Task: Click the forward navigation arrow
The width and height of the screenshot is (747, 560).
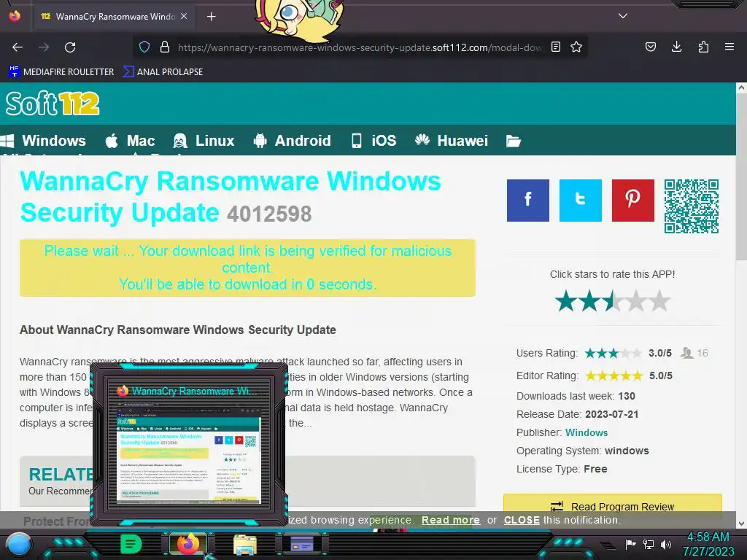Action: point(44,47)
